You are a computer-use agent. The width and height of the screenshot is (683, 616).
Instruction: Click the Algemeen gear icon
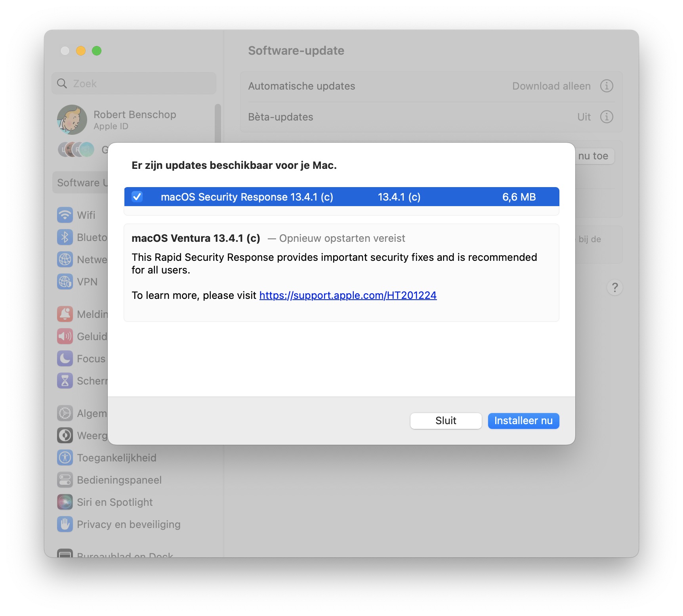coord(65,413)
